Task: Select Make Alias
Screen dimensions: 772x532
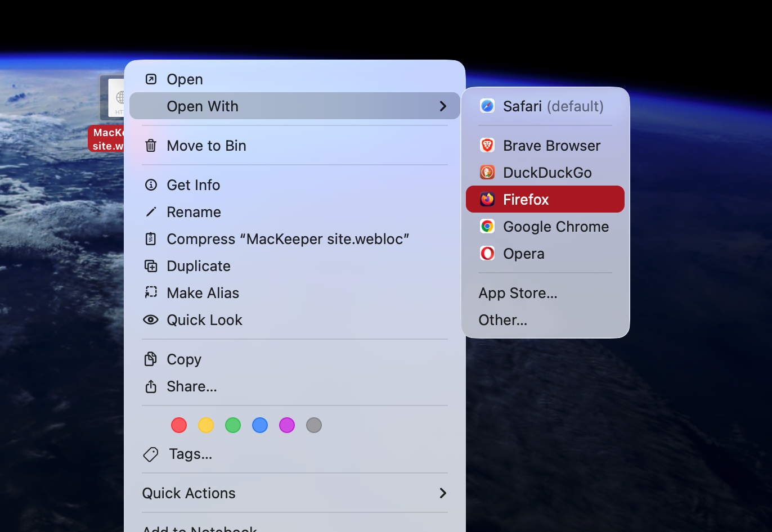Action: click(x=295, y=293)
